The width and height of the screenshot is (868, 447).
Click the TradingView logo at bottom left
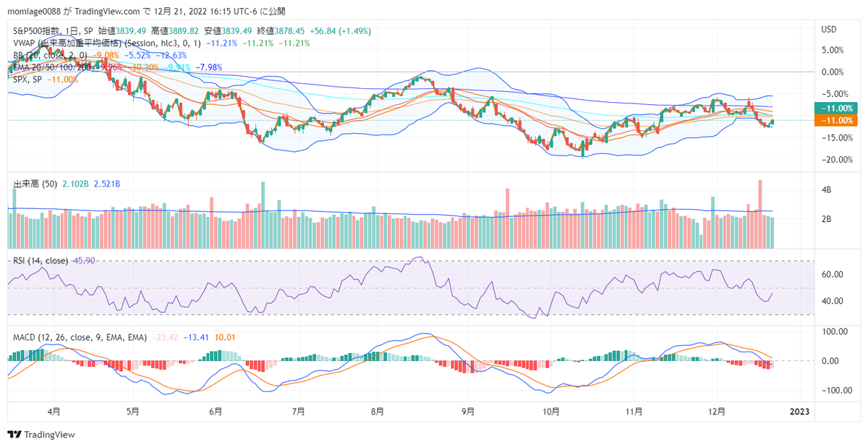pos(41,435)
